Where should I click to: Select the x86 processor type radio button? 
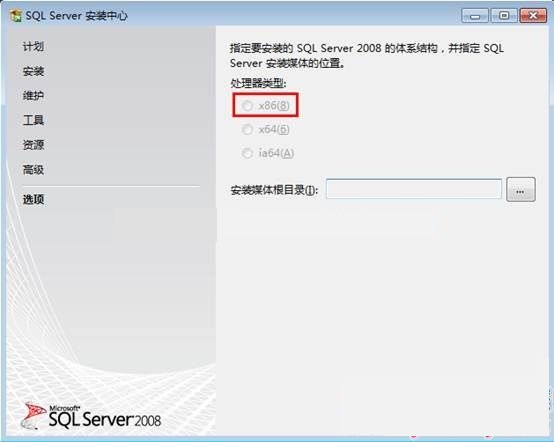tap(247, 105)
